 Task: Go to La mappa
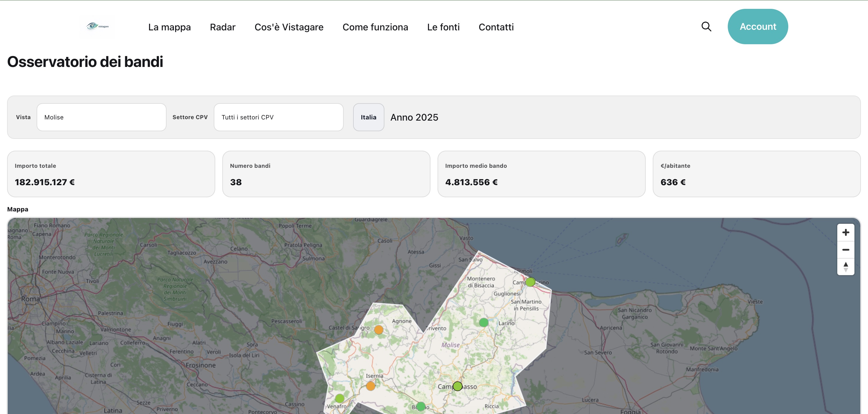(x=169, y=27)
